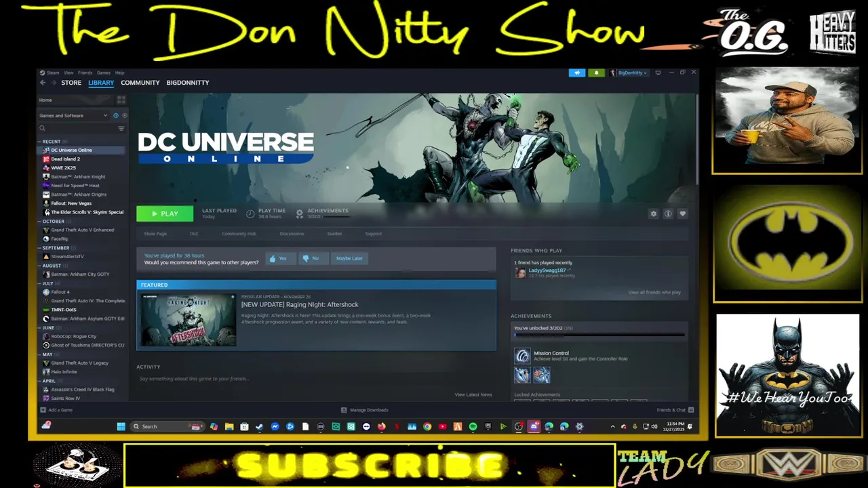Collapse the MAY category

coord(47,354)
